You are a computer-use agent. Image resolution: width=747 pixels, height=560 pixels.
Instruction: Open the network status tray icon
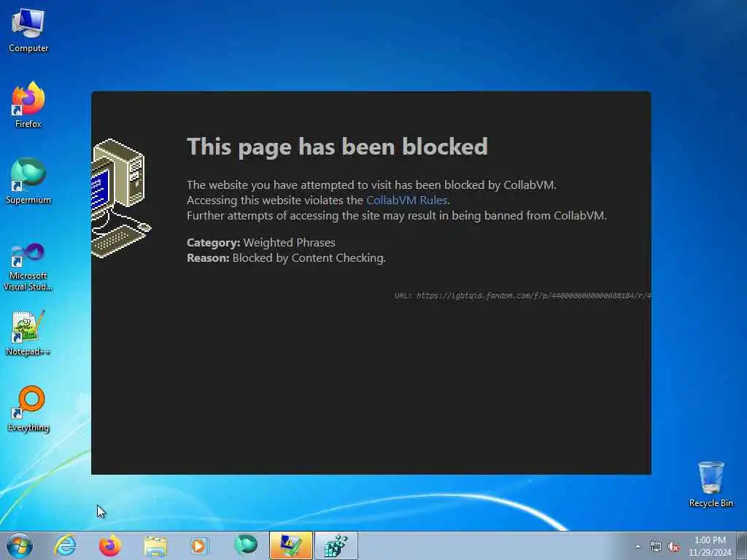tap(656, 547)
